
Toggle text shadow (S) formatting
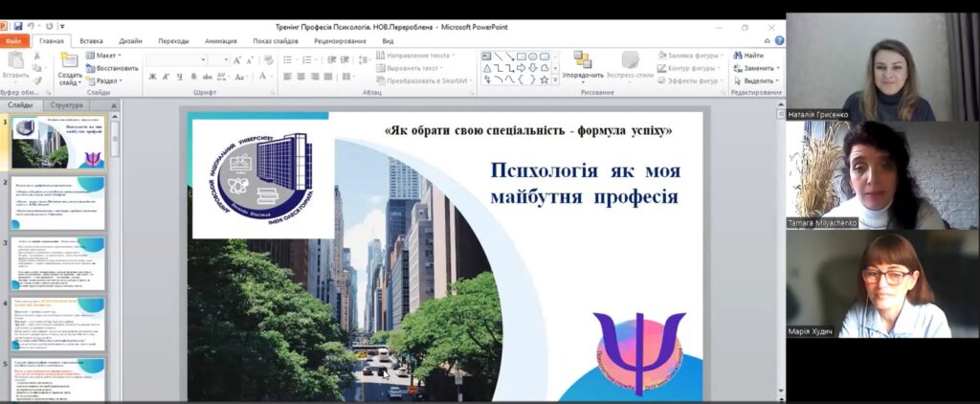(193, 77)
